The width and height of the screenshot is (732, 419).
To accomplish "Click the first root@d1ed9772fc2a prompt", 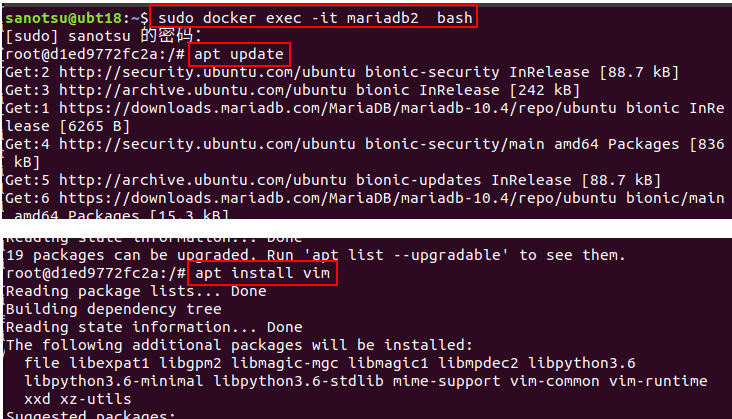I will (95, 55).
